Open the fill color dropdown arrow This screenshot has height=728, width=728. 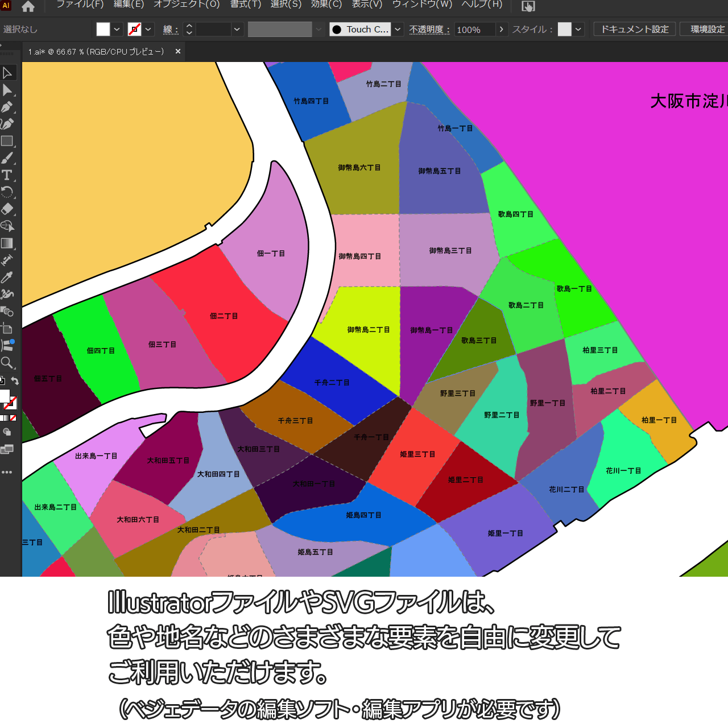pyautogui.click(x=117, y=30)
